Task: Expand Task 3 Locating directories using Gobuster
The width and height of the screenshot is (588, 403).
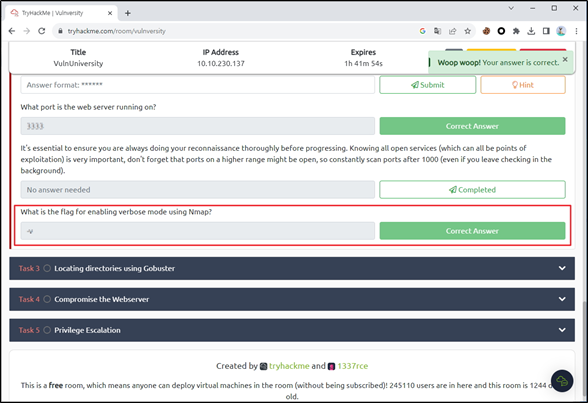Action: coord(292,268)
